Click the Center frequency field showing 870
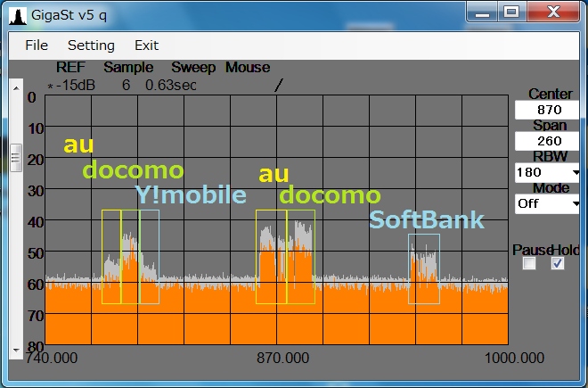 (545, 110)
